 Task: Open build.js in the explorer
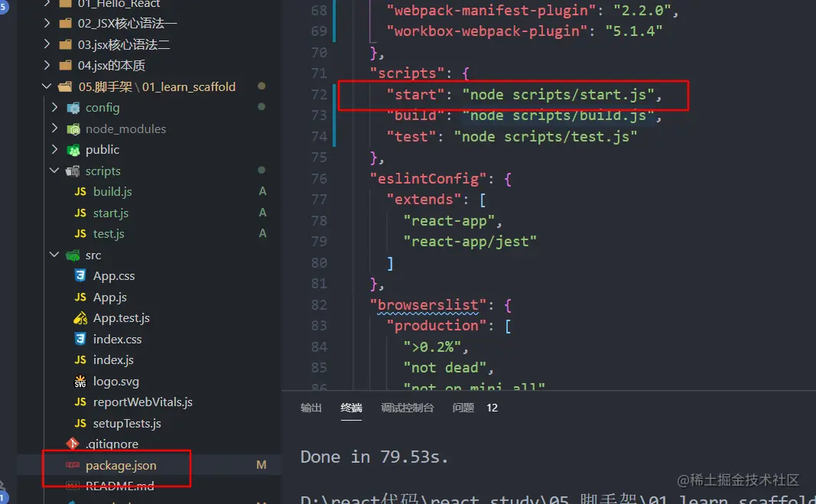[x=112, y=192]
